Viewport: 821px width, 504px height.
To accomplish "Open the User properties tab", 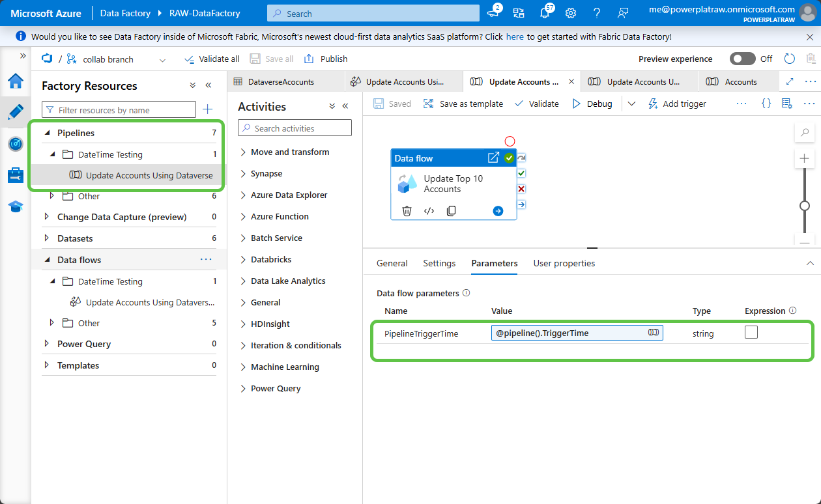I will 564,263.
